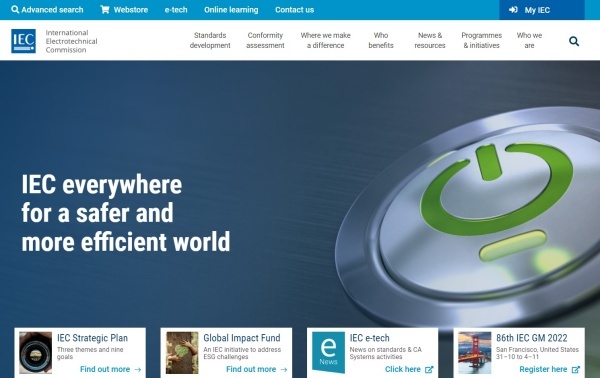Click the My IEC login arrow icon
This screenshot has height=378, width=600.
point(513,10)
